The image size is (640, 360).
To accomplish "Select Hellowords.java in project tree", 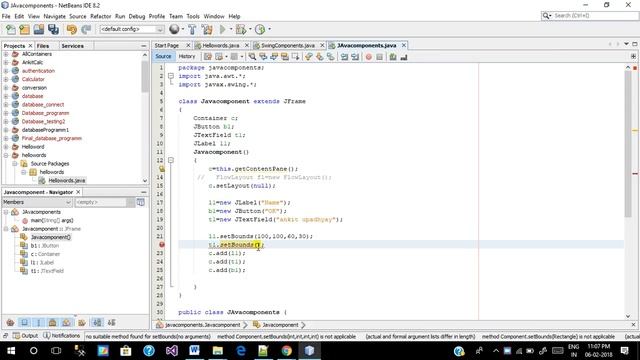I will tap(67, 180).
